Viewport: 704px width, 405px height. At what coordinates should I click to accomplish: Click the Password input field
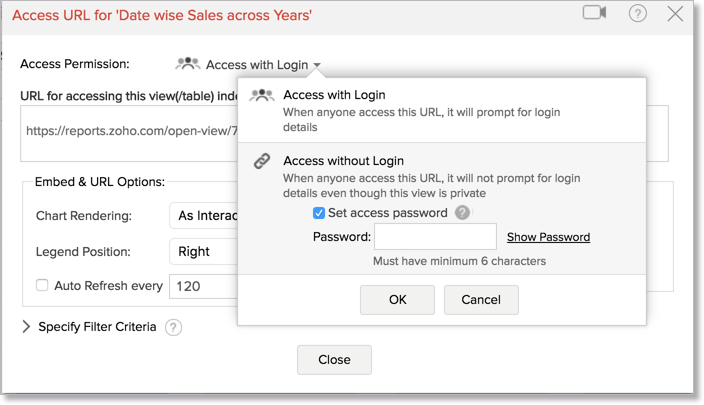(x=435, y=237)
